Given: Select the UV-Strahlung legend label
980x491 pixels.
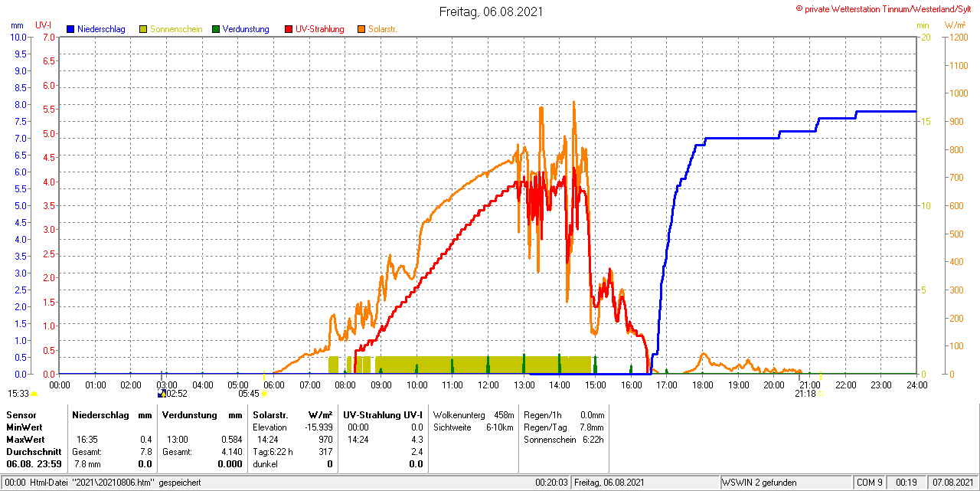Looking at the screenshot, I should pyautogui.click(x=319, y=29).
